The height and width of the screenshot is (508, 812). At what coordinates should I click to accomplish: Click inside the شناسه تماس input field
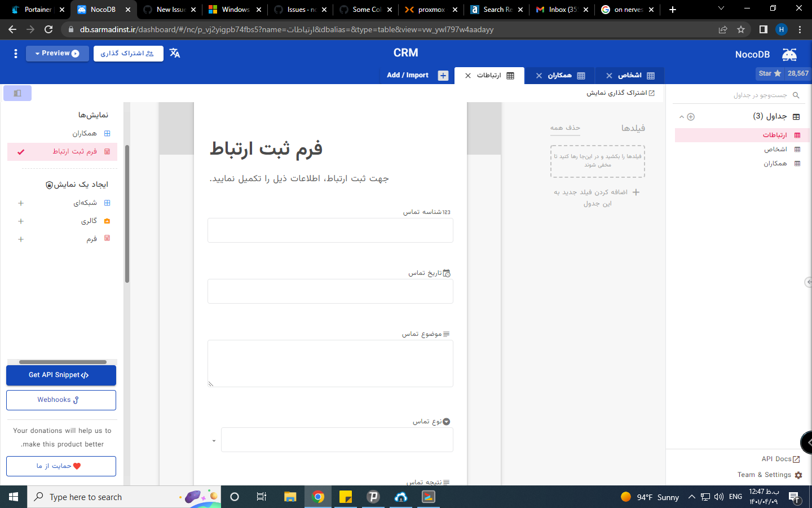tap(330, 230)
